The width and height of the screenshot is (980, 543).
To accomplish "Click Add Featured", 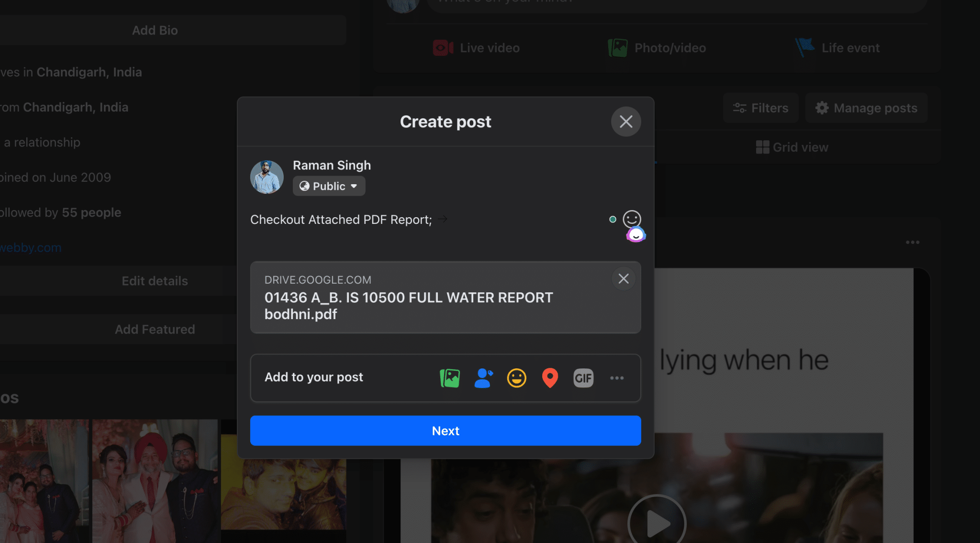I will coord(155,329).
